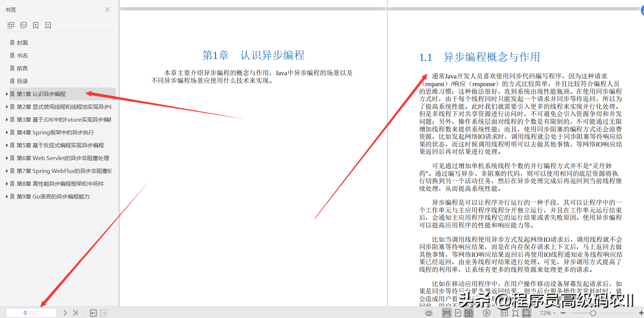This screenshot has width=644, height=318.
Task: Click the expand-all bookmarks icon
Action: point(11,25)
